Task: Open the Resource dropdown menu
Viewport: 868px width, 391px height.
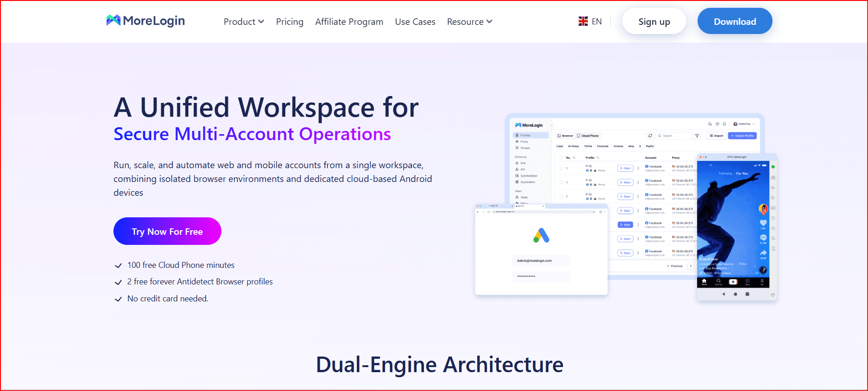Action: pos(469,22)
